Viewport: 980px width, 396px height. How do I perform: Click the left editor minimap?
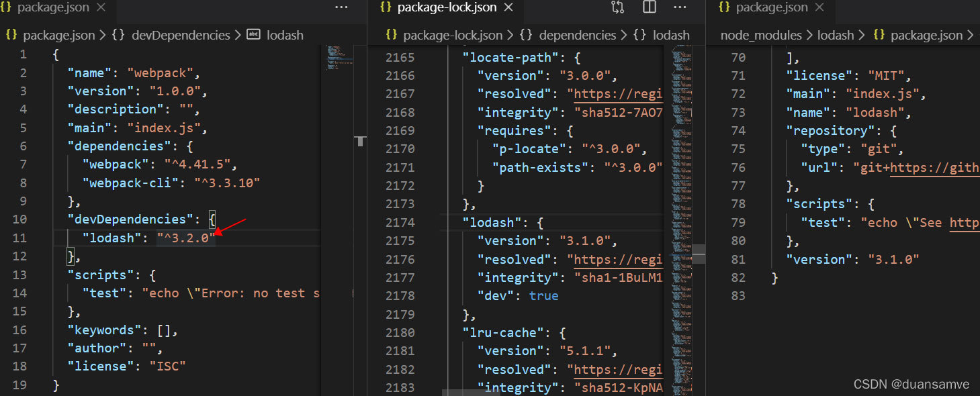[341, 58]
